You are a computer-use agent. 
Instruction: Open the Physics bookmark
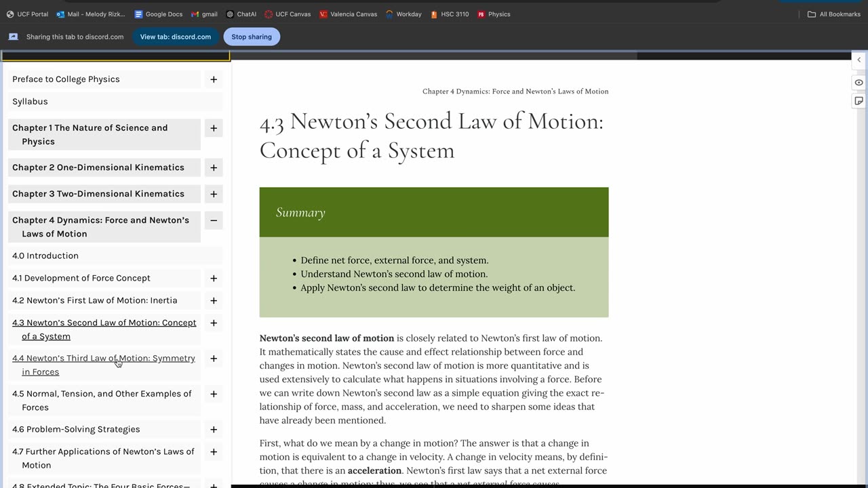[494, 14]
